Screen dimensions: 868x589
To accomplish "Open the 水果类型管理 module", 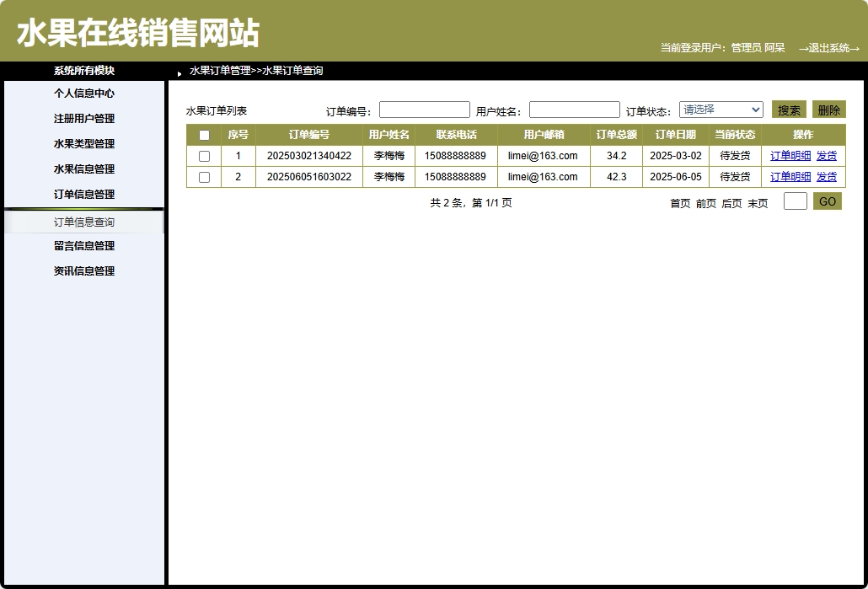I will click(83, 143).
